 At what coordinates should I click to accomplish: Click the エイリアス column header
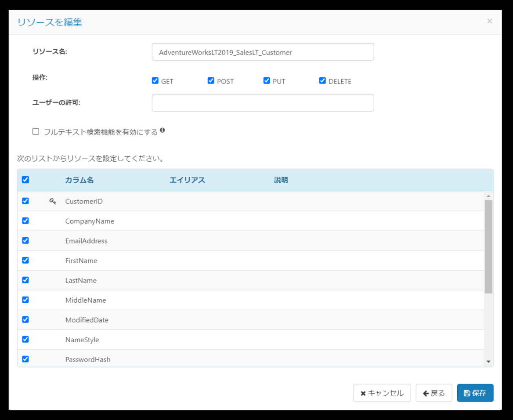(x=187, y=180)
